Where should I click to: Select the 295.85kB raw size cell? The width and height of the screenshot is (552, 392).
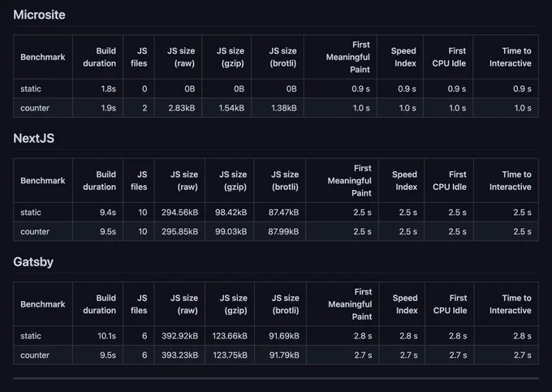click(x=180, y=231)
